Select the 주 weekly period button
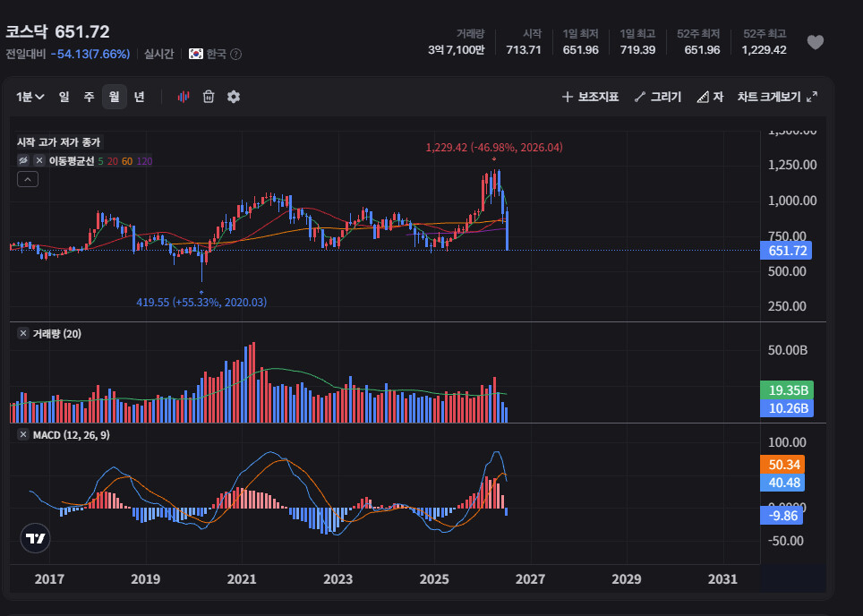The image size is (863, 616). 90,97
